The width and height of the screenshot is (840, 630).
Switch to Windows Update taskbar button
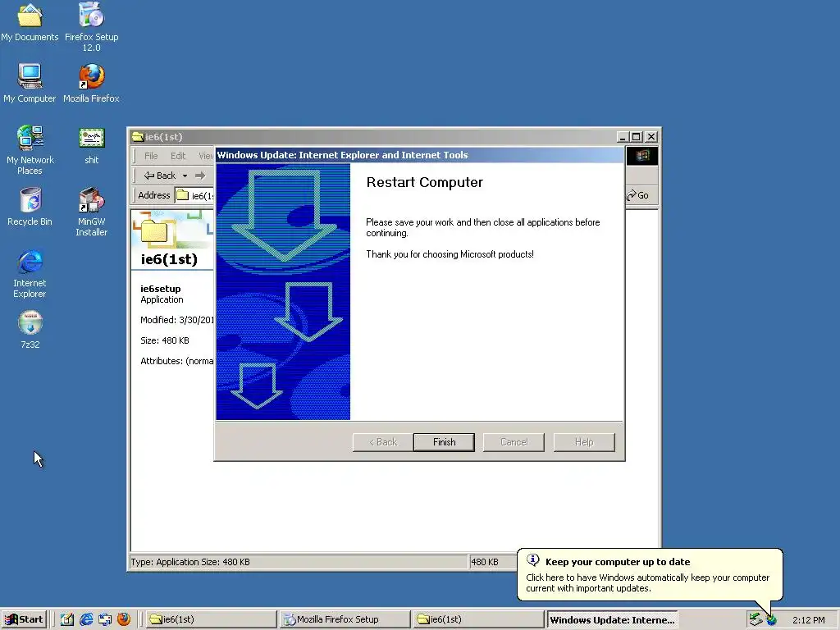[x=612, y=620]
